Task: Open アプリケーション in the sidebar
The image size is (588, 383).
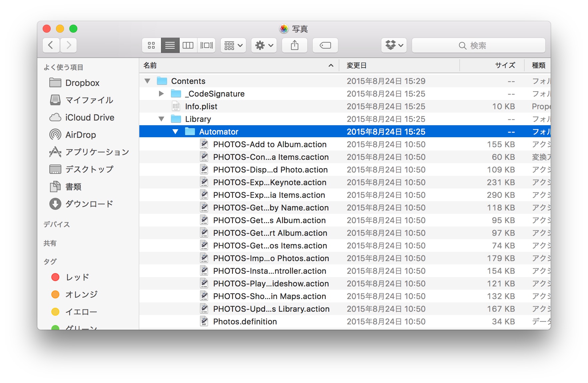Action: click(89, 152)
